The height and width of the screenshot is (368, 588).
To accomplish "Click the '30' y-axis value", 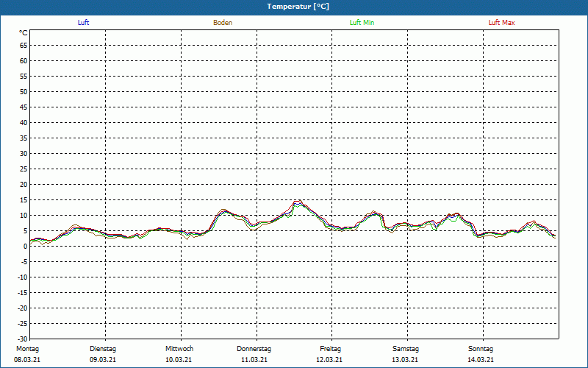I will pyautogui.click(x=24, y=154).
